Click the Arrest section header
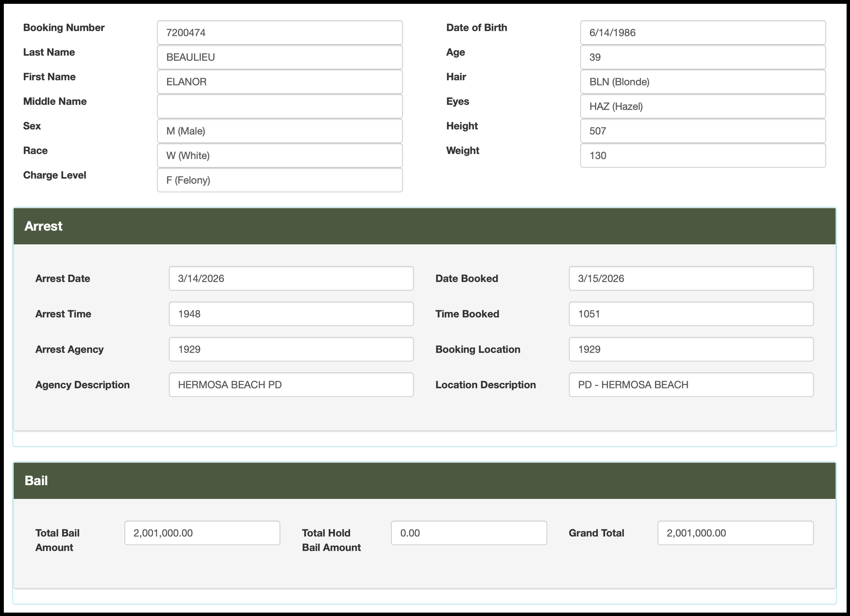 pyautogui.click(x=424, y=226)
